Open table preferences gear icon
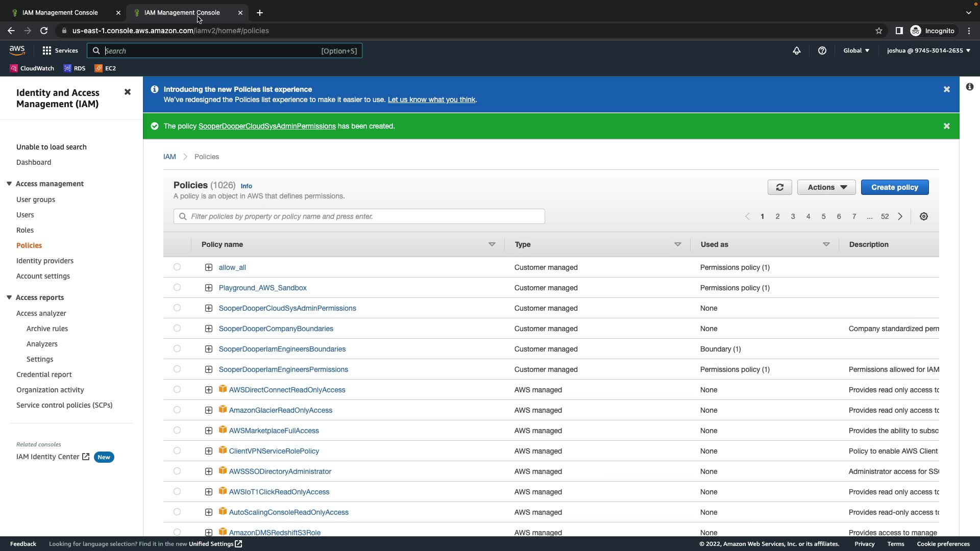The height and width of the screenshot is (551, 980). pyautogui.click(x=923, y=216)
